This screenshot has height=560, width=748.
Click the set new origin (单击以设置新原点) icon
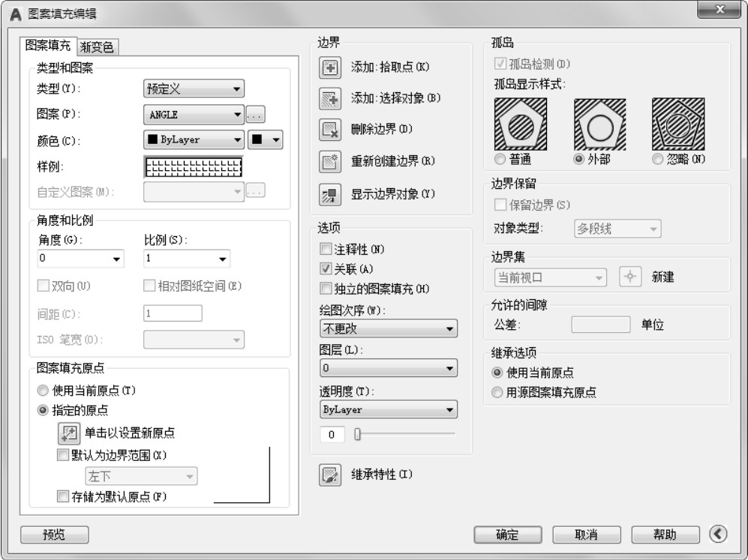click(69, 433)
